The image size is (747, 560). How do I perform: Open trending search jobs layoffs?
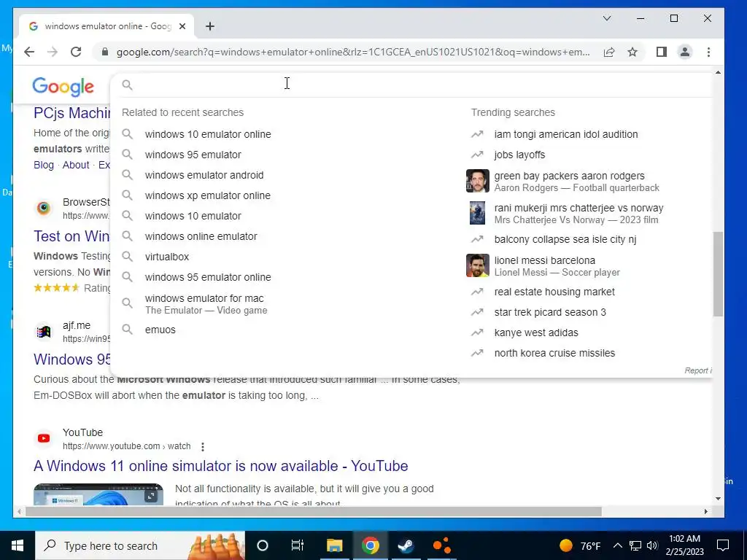pos(519,155)
